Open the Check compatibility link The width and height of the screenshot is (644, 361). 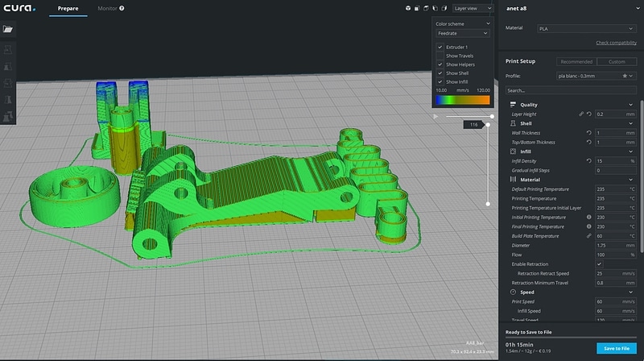[616, 43]
